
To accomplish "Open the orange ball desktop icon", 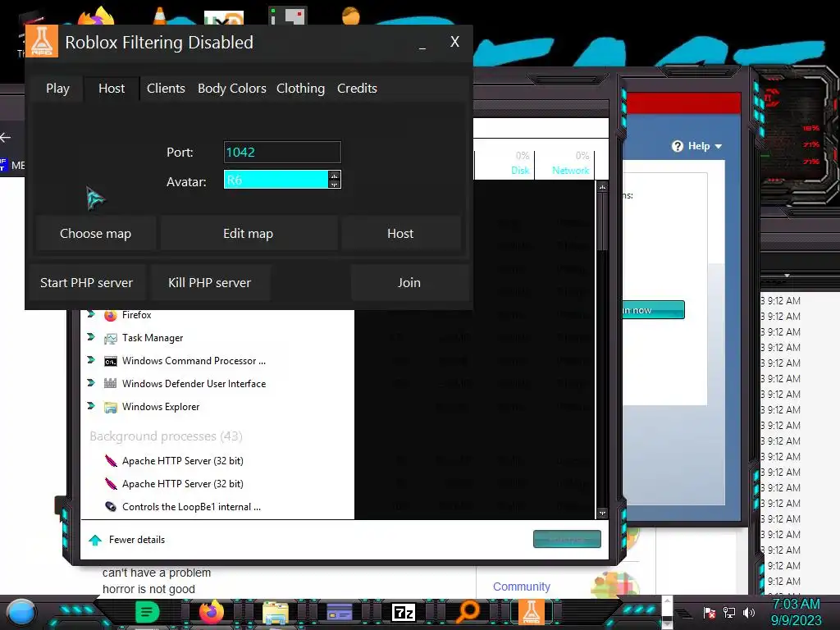I will (x=351, y=15).
